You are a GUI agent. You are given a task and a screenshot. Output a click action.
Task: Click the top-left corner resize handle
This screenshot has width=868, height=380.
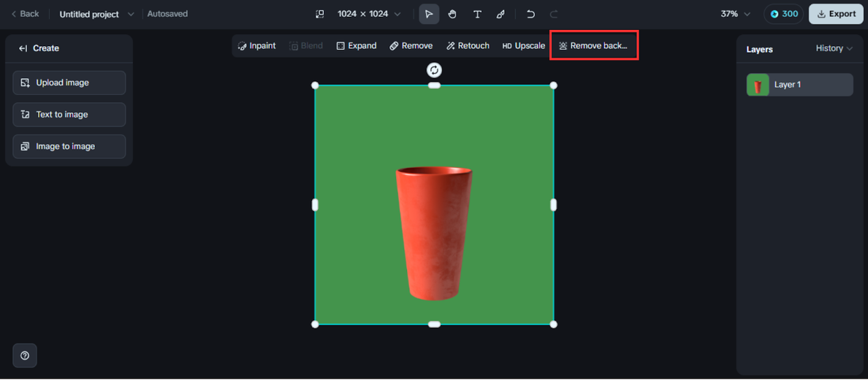(x=315, y=85)
